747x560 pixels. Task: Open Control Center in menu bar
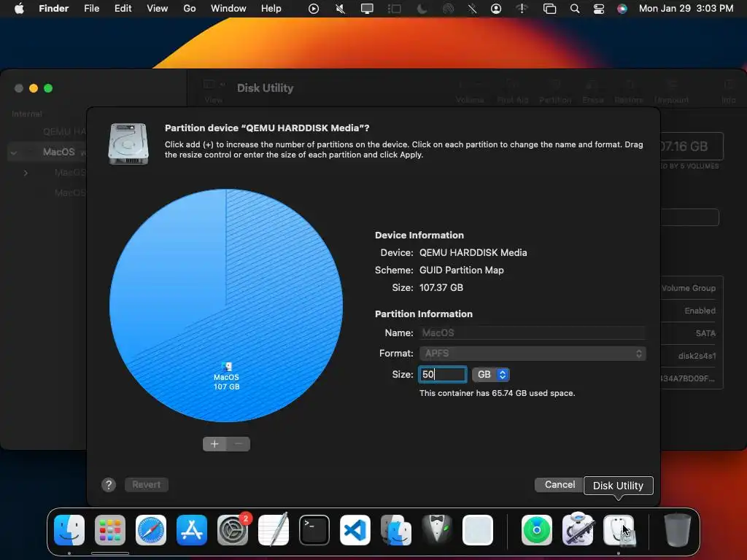[x=599, y=9]
